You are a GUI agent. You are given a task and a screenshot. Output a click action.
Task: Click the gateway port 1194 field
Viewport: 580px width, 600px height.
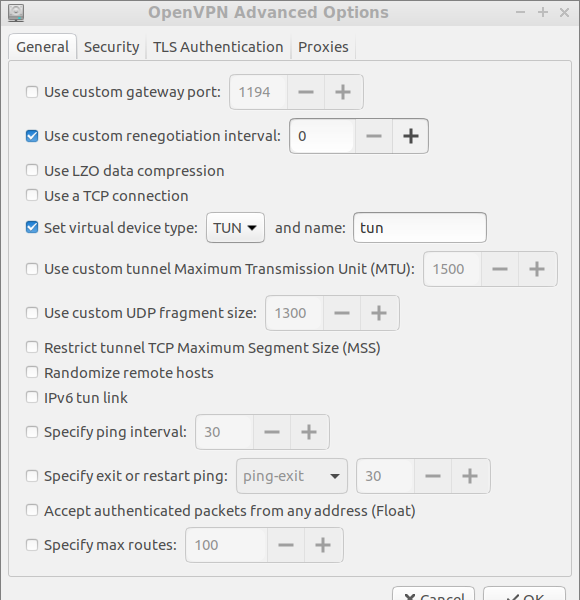[x=258, y=92]
